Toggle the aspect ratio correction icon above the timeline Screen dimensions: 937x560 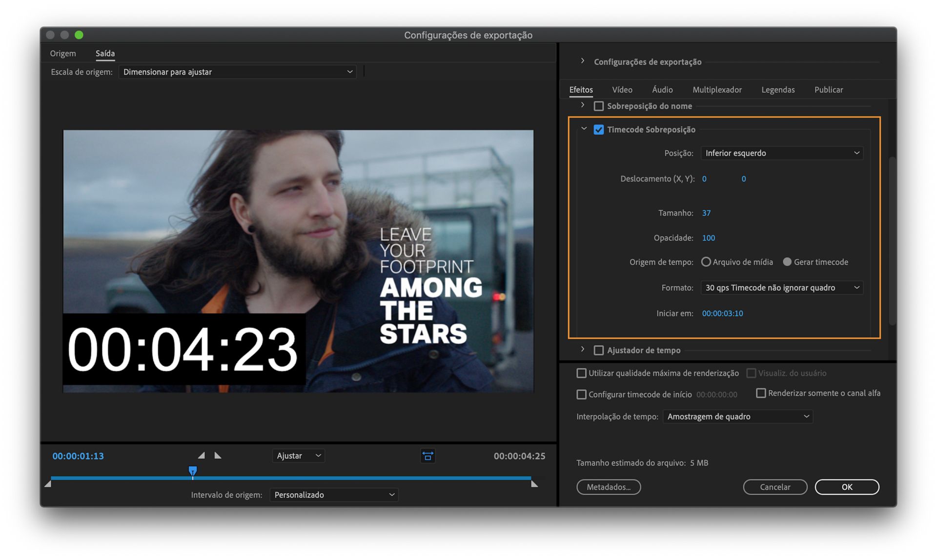click(x=428, y=456)
